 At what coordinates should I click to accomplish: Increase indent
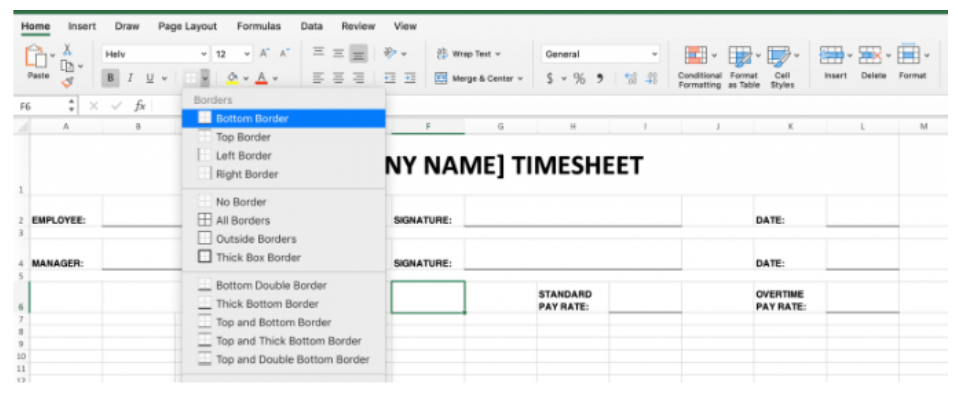(x=410, y=78)
